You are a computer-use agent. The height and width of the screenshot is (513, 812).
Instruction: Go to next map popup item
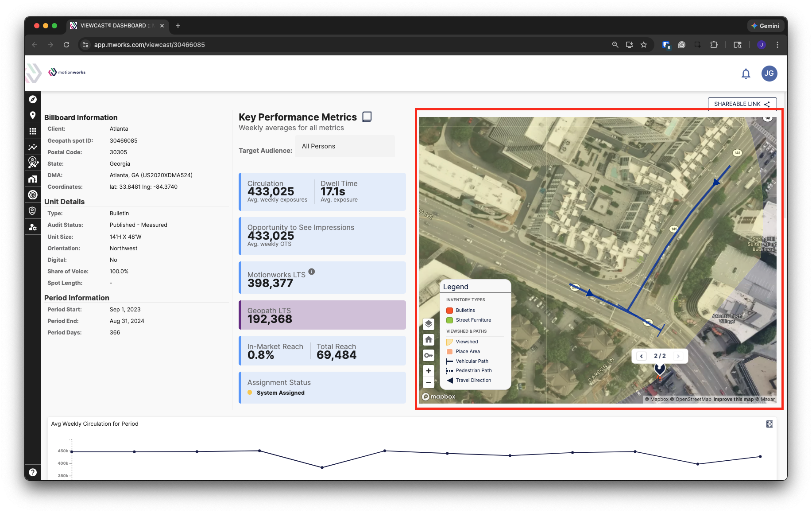click(x=678, y=356)
